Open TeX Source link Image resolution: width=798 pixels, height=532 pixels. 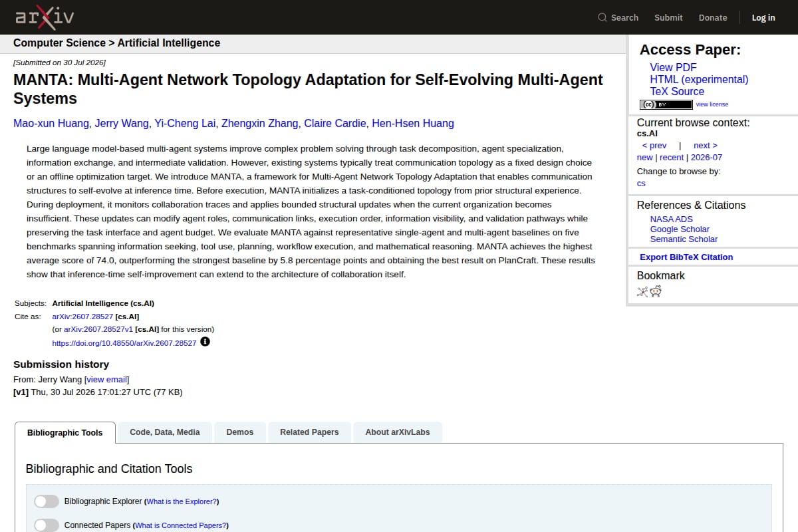[x=677, y=91]
